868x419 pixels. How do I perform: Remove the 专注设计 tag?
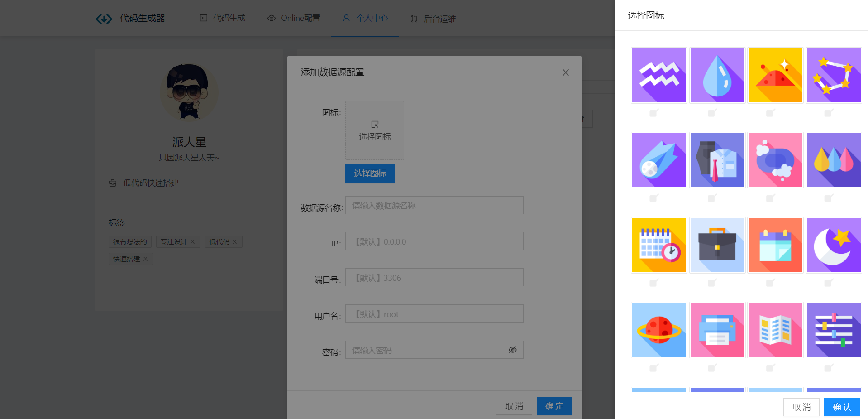192,242
